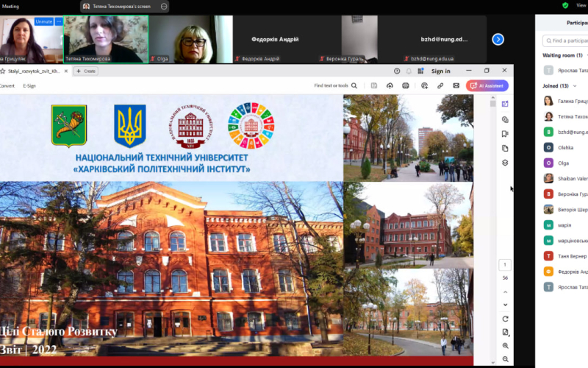Click the PDF vertical scrollbar thumb
This screenshot has height=368, width=588.
492,104
